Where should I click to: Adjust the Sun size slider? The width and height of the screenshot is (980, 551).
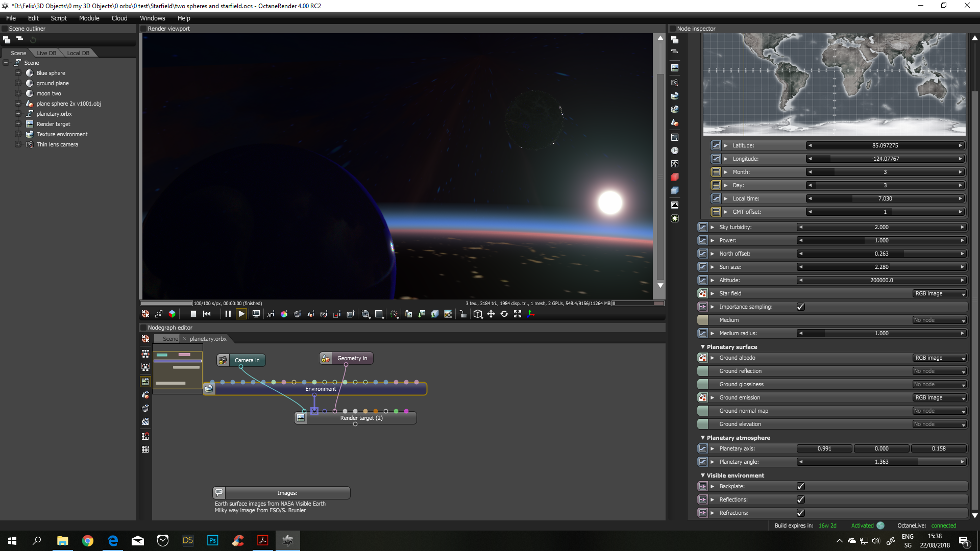coord(881,267)
